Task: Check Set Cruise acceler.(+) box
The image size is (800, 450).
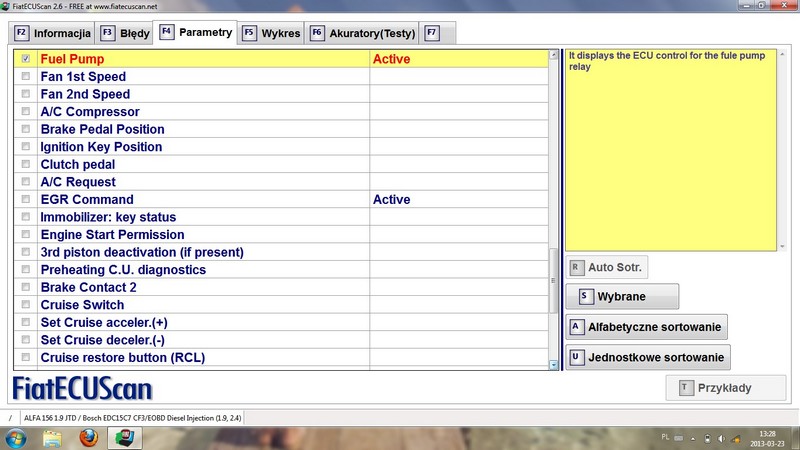Action: [26, 322]
